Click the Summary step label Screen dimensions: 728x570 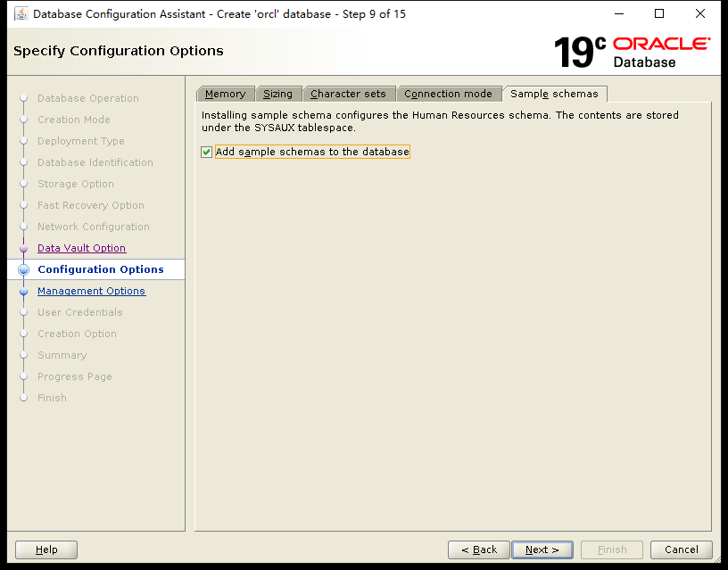click(x=62, y=355)
